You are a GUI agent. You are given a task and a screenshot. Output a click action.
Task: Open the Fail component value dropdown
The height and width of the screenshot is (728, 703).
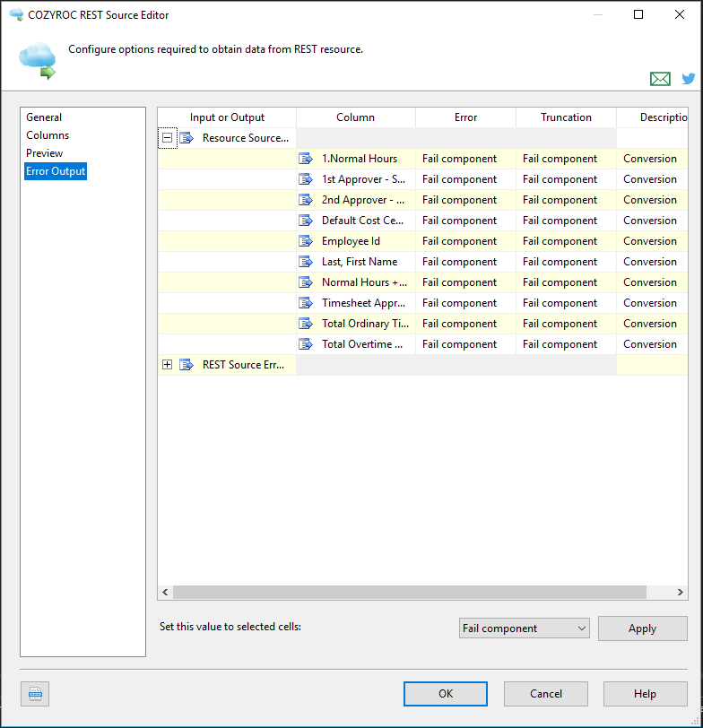pyautogui.click(x=525, y=628)
